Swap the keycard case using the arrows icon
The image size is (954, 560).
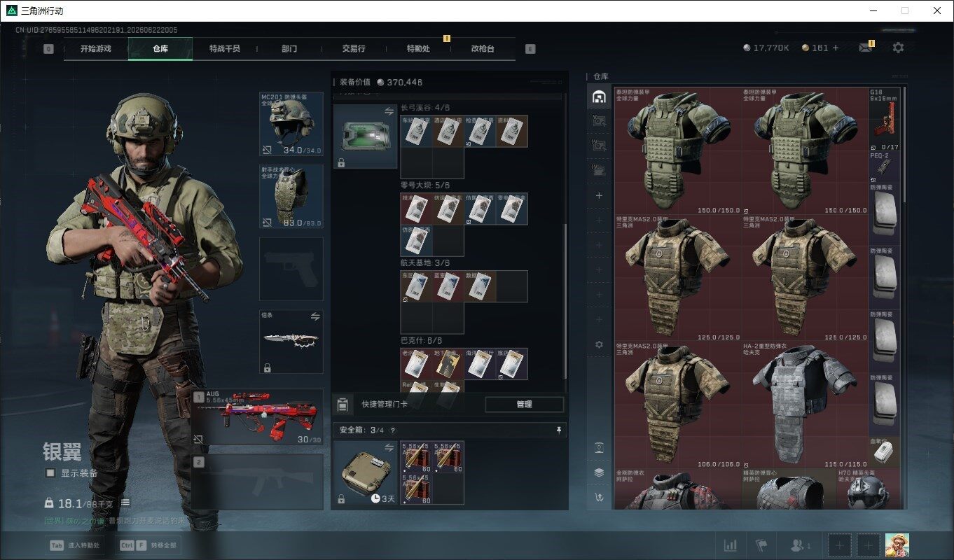(389, 111)
